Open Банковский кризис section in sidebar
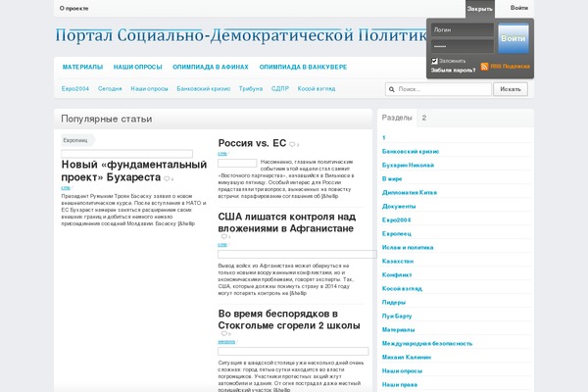Image resolution: width=588 pixels, height=392 pixels. click(x=411, y=152)
